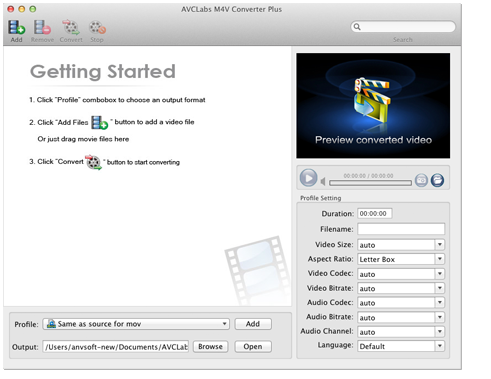Click the preview progress bar
The image size is (491, 379).
(370, 183)
